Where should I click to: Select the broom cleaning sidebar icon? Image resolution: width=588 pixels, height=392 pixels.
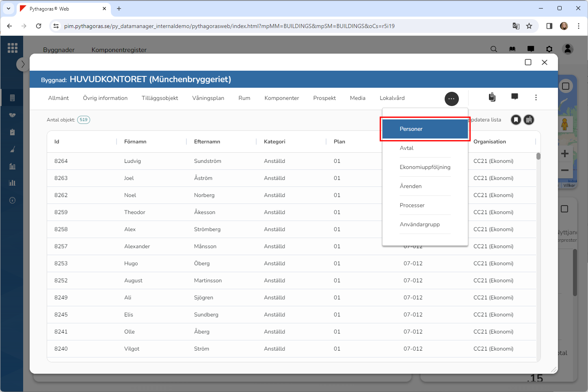pos(12,149)
